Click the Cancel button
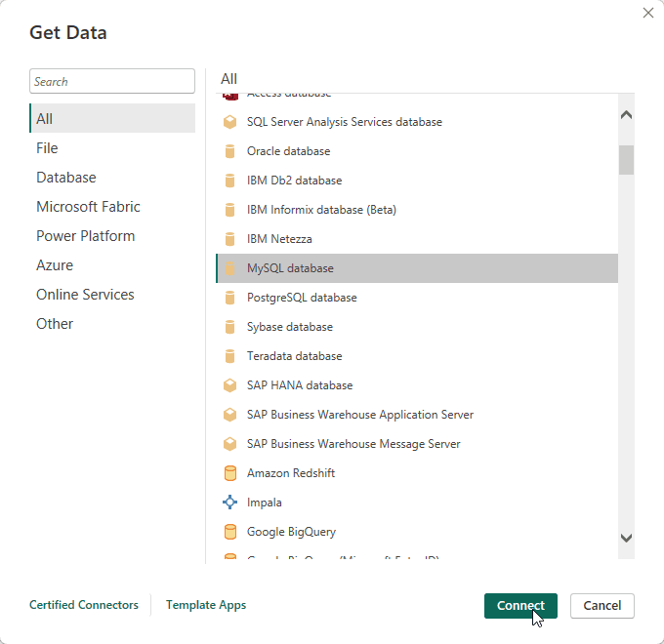Viewport: 664px width, 644px height. coord(602,606)
